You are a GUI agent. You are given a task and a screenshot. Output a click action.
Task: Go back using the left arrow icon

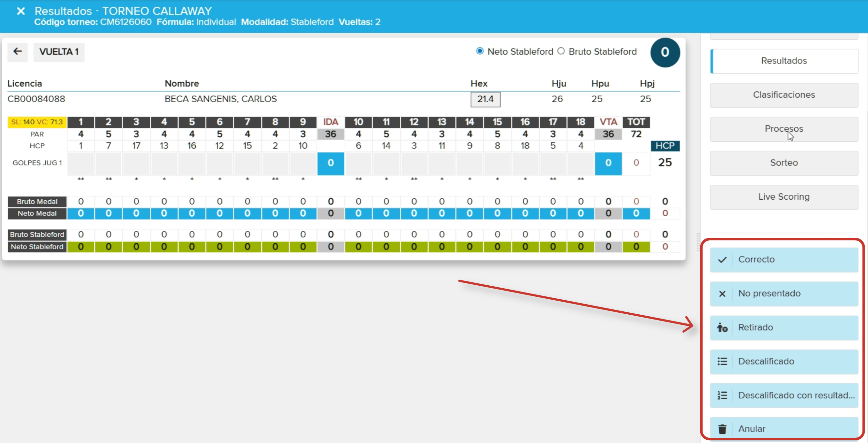[18, 52]
